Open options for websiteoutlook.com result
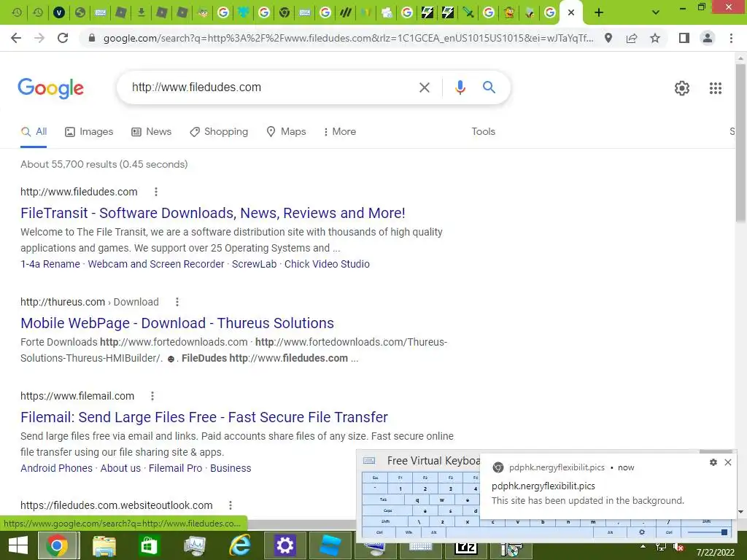 tap(231, 505)
